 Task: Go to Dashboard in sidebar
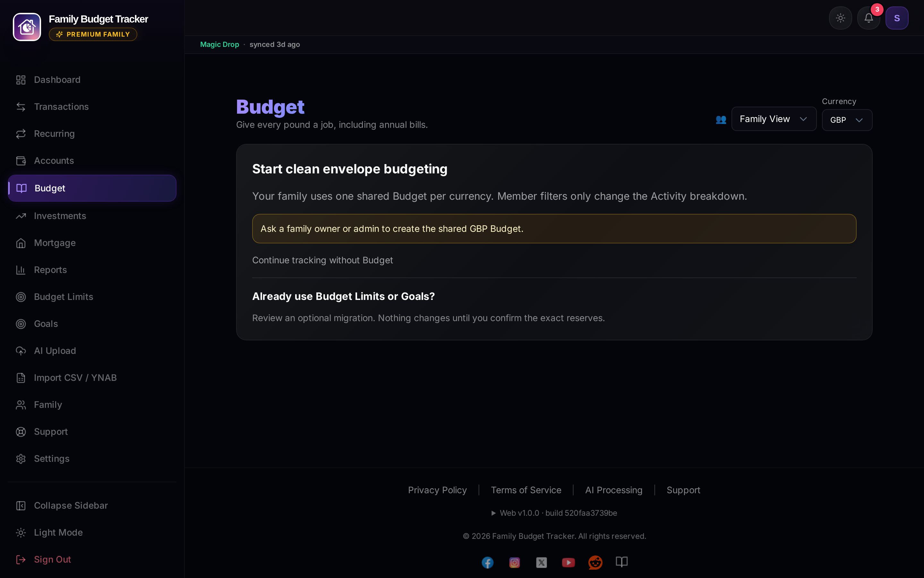click(x=92, y=80)
